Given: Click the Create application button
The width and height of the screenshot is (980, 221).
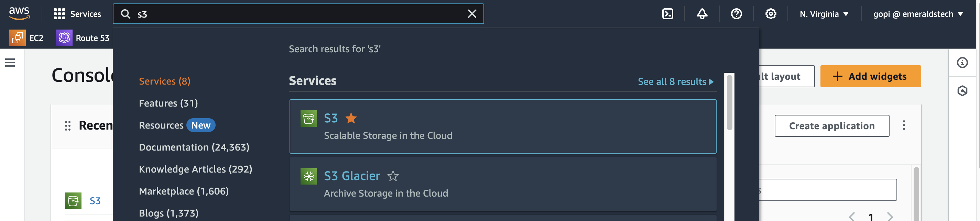Looking at the screenshot, I should (x=831, y=126).
